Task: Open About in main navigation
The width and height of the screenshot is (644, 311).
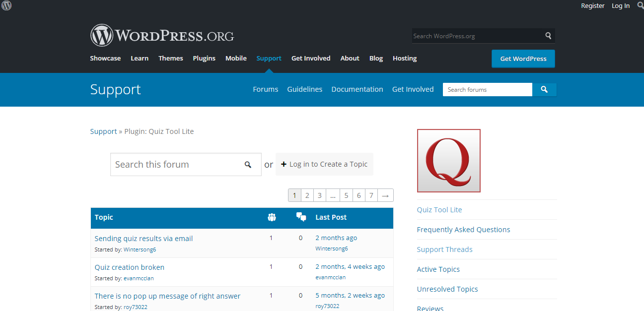Action: coord(350,59)
